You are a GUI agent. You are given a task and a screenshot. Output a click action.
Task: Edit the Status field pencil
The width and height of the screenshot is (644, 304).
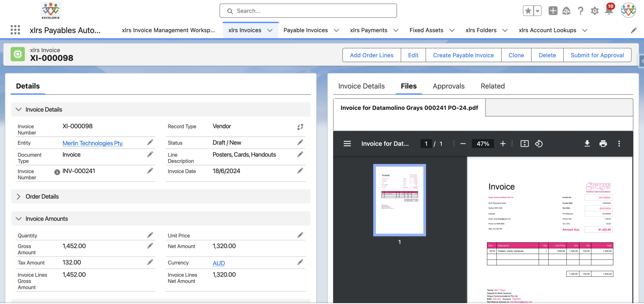(300, 142)
